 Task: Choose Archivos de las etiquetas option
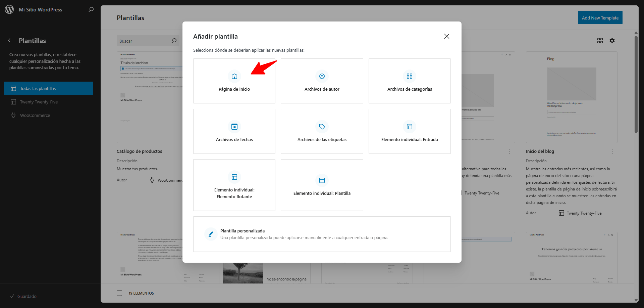[x=322, y=131]
